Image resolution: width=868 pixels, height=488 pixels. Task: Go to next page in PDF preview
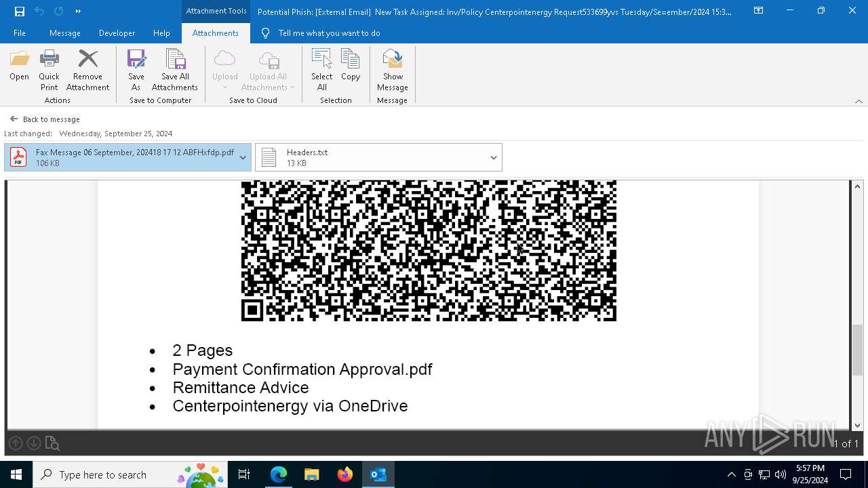pyautogui.click(x=34, y=443)
